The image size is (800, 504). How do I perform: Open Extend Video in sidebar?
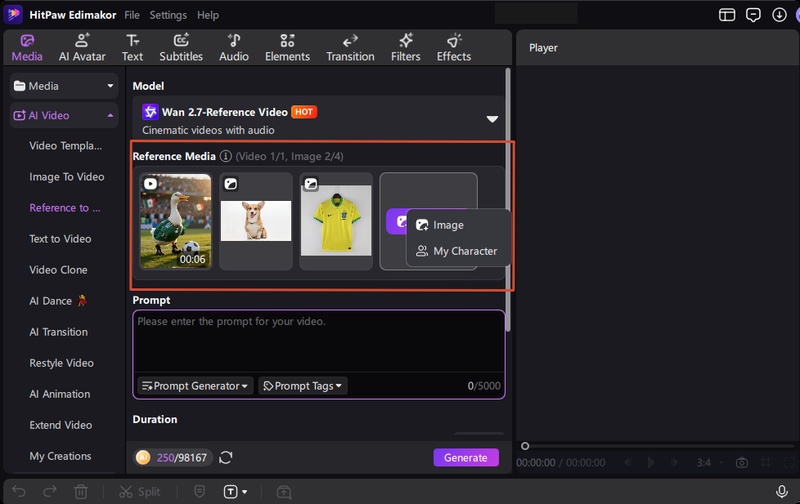click(61, 425)
